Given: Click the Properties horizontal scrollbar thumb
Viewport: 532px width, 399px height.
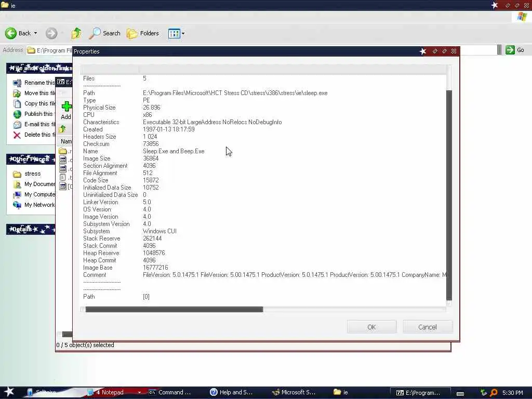Looking at the screenshot, I should [174, 310].
